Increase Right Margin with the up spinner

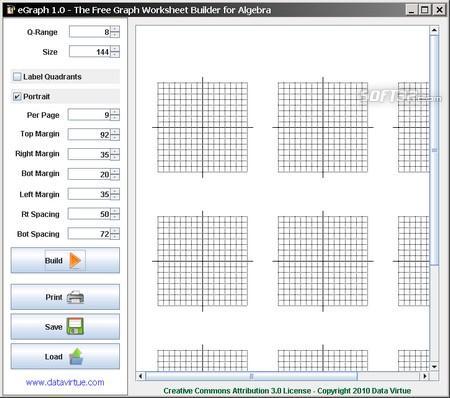(x=115, y=152)
